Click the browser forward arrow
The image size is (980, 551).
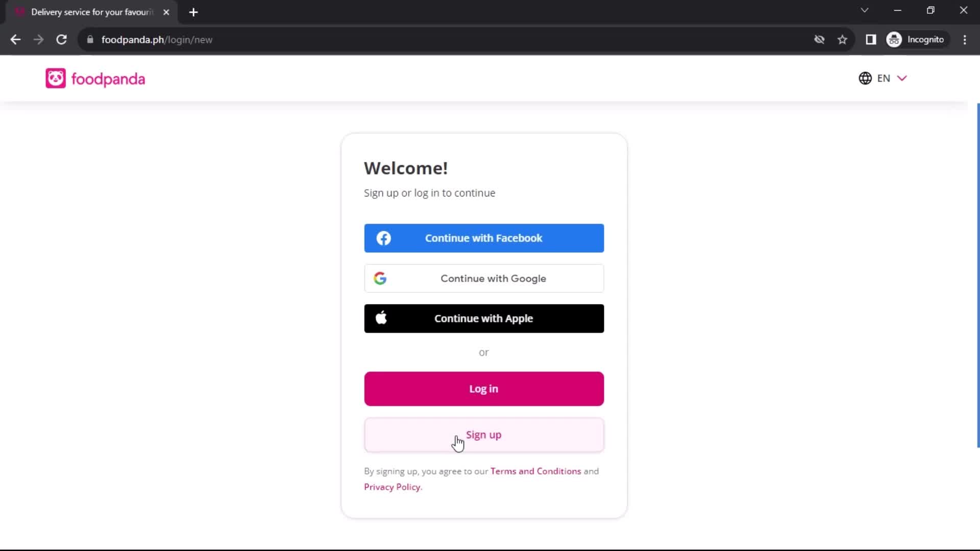38,39
